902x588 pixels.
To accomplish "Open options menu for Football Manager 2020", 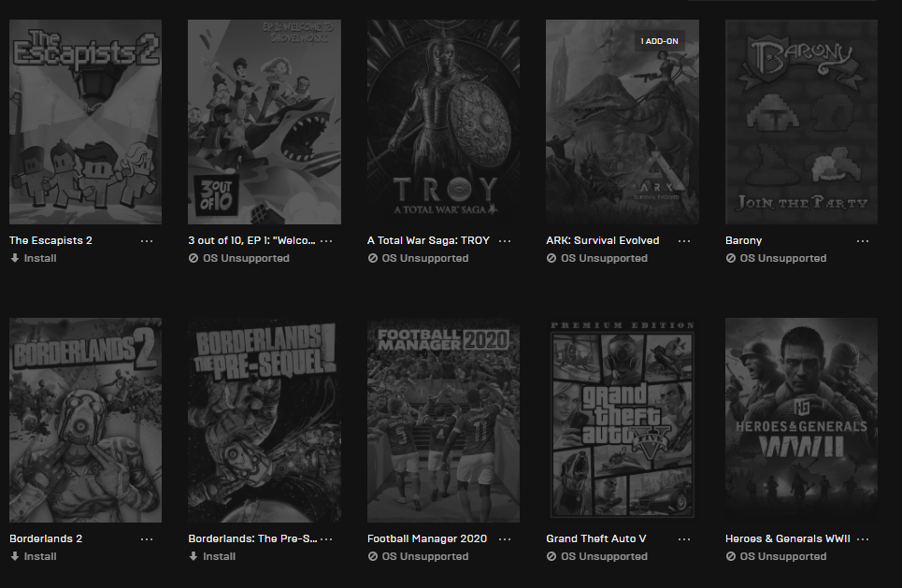I will (x=505, y=539).
